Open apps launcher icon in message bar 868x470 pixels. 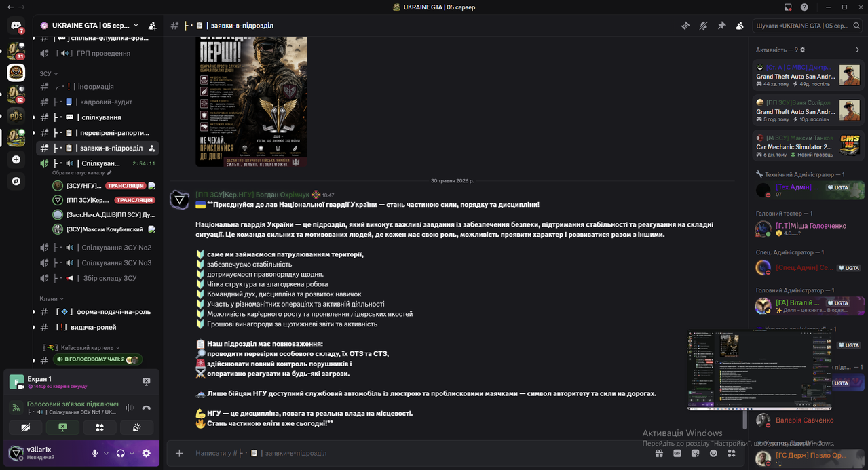pyautogui.click(x=732, y=453)
